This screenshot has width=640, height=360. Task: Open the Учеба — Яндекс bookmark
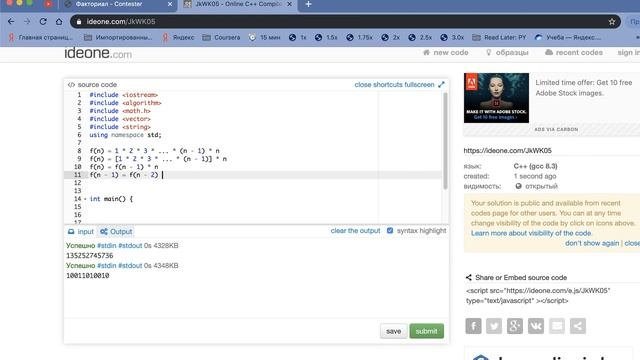click(568, 38)
